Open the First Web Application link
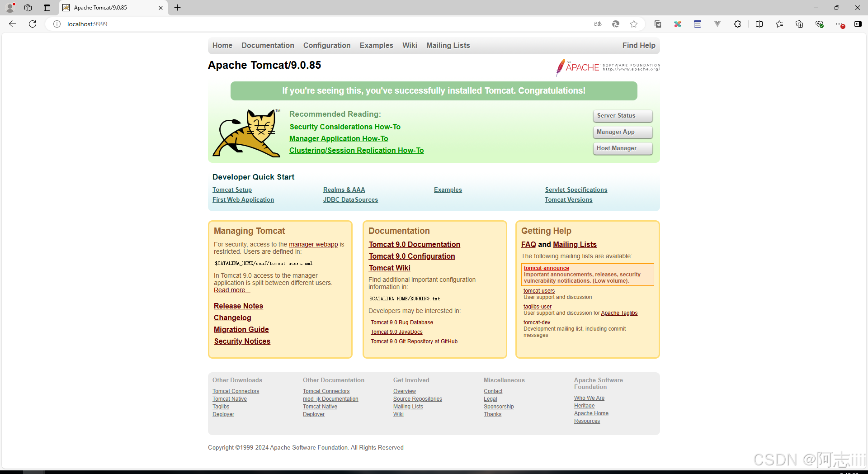This screenshot has width=868, height=474. [x=243, y=200]
